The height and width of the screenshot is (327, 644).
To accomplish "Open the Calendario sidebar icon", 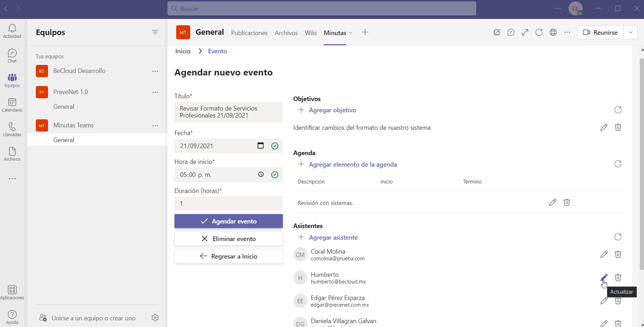I will pyautogui.click(x=12, y=105).
